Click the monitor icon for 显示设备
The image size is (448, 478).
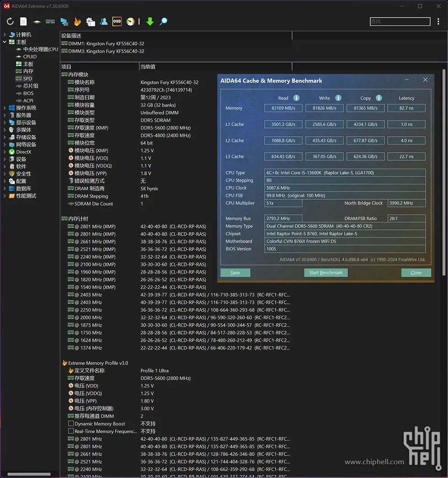pos(12,122)
